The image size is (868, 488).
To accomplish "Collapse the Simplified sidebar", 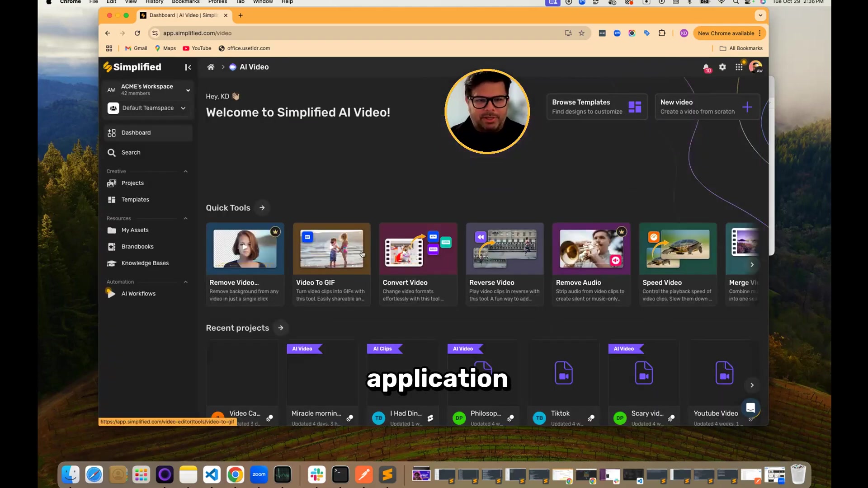I will point(188,67).
